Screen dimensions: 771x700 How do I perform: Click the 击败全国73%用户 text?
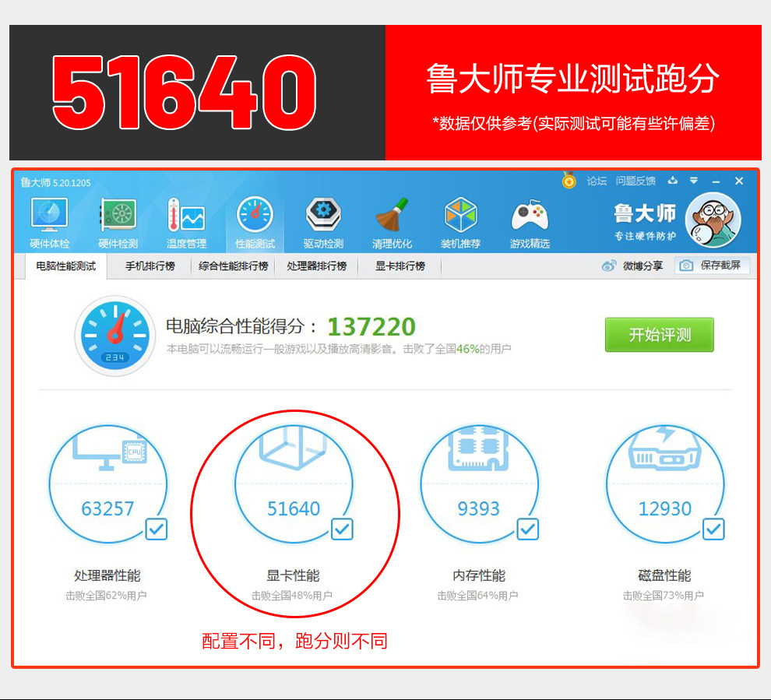pyautogui.click(x=664, y=596)
